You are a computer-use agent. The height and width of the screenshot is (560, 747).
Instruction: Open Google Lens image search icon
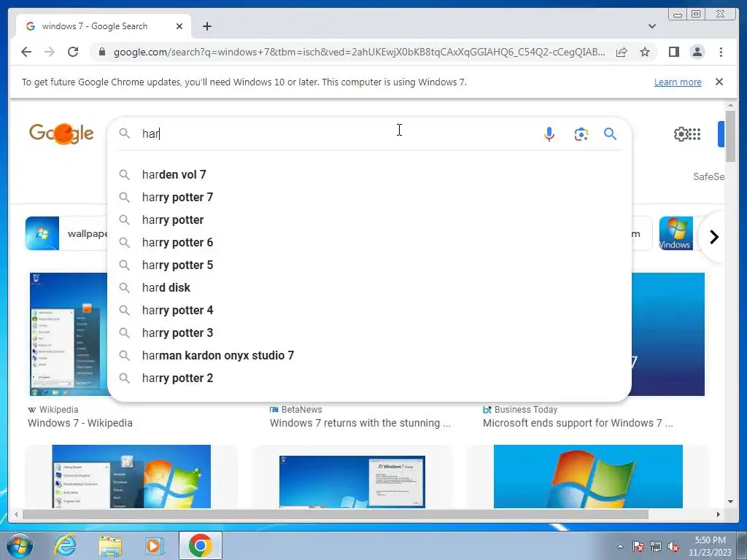[x=581, y=134]
